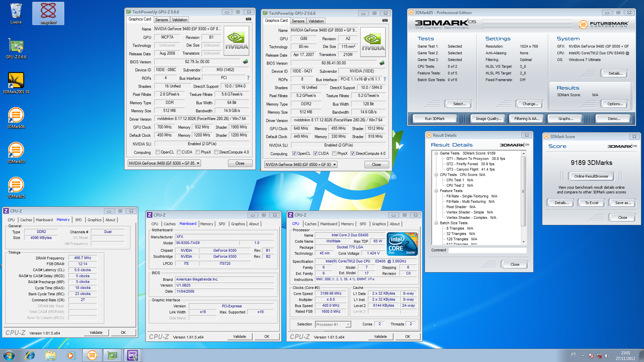The image size is (644, 362).
Task: Open Windows Start menu orb
Action: [x=9, y=355]
